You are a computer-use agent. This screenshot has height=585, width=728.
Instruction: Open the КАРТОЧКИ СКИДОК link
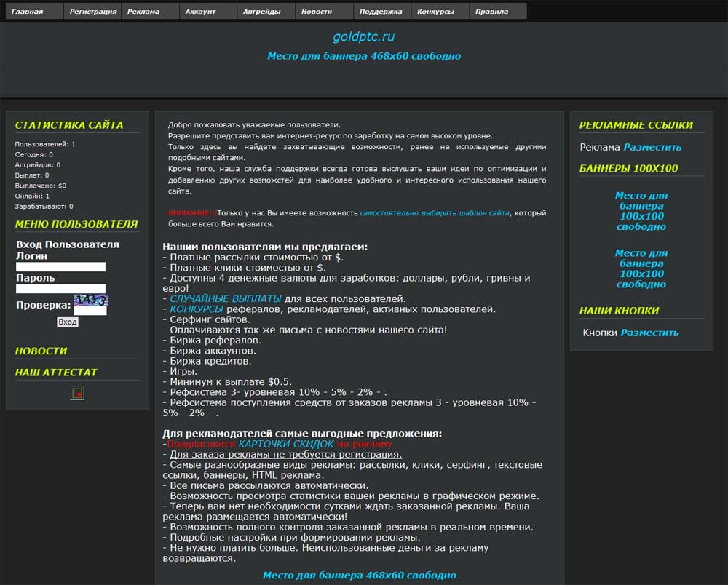click(286, 444)
